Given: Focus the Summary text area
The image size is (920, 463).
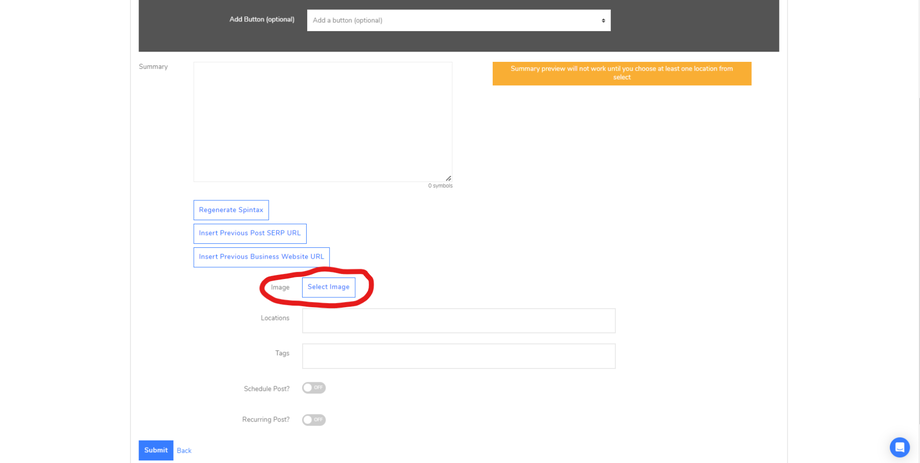Looking at the screenshot, I should click(x=323, y=122).
